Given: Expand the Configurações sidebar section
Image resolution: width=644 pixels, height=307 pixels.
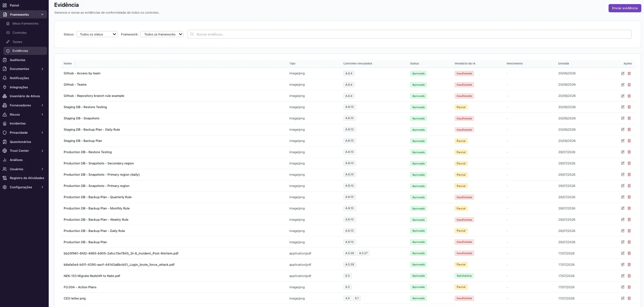Looking at the screenshot, I should click(42, 187).
